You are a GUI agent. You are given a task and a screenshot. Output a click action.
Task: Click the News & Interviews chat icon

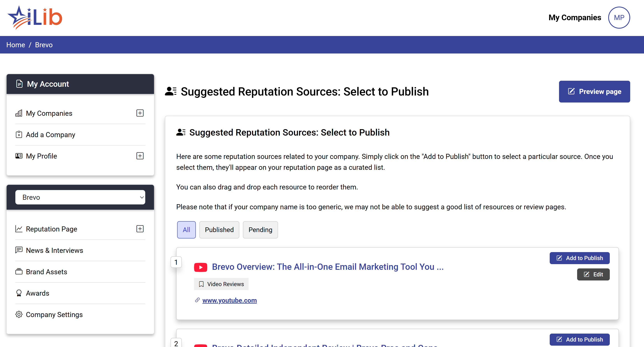click(x=19, y=250)
